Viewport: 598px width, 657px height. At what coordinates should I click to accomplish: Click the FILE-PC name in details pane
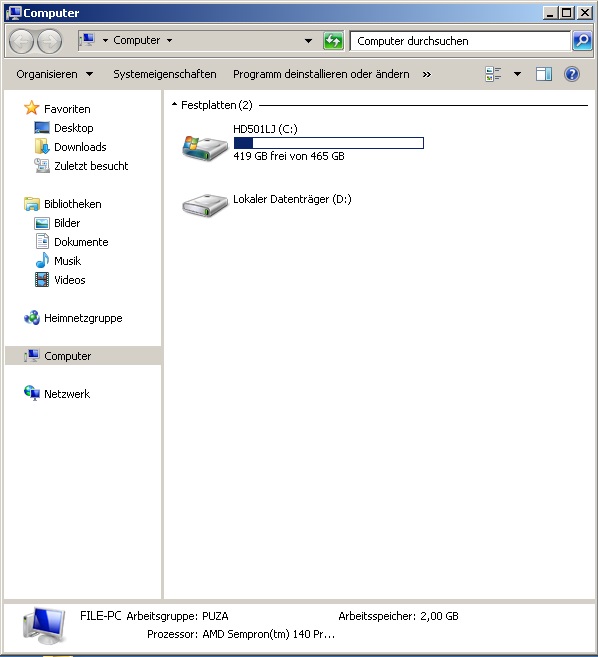click(x=101, y=616)
